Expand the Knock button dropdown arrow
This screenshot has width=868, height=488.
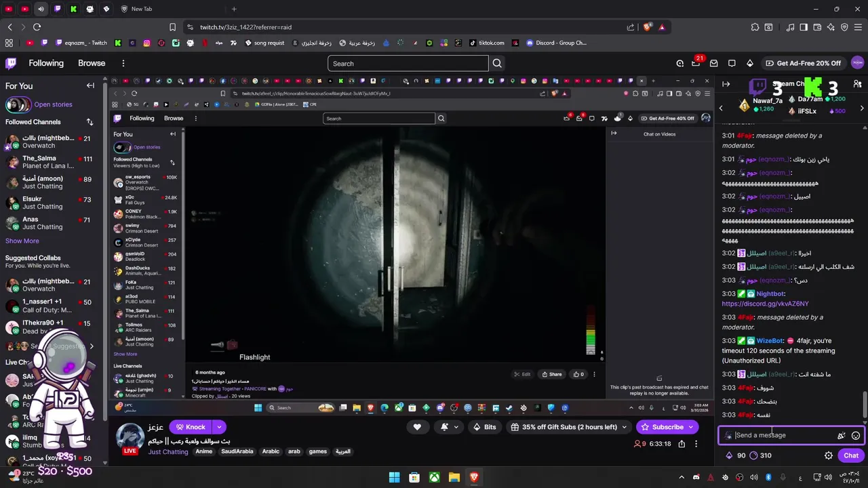[219, 427]
